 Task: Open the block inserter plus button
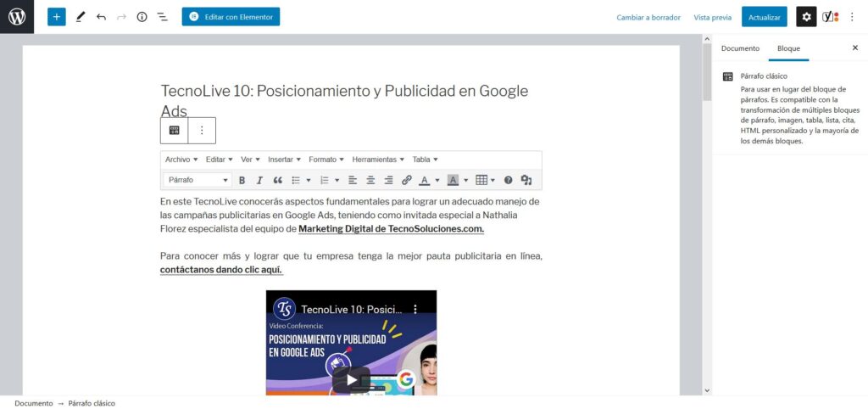[57, 17]
